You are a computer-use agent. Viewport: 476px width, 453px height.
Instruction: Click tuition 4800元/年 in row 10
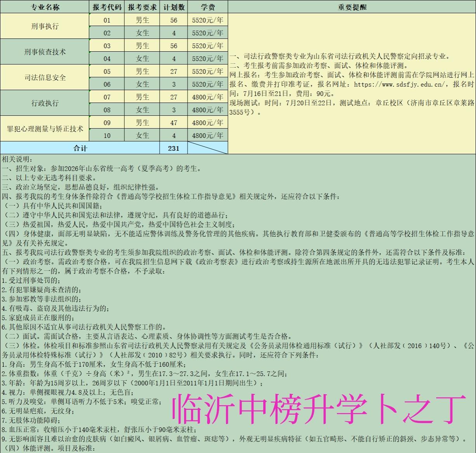coord(208,136)
